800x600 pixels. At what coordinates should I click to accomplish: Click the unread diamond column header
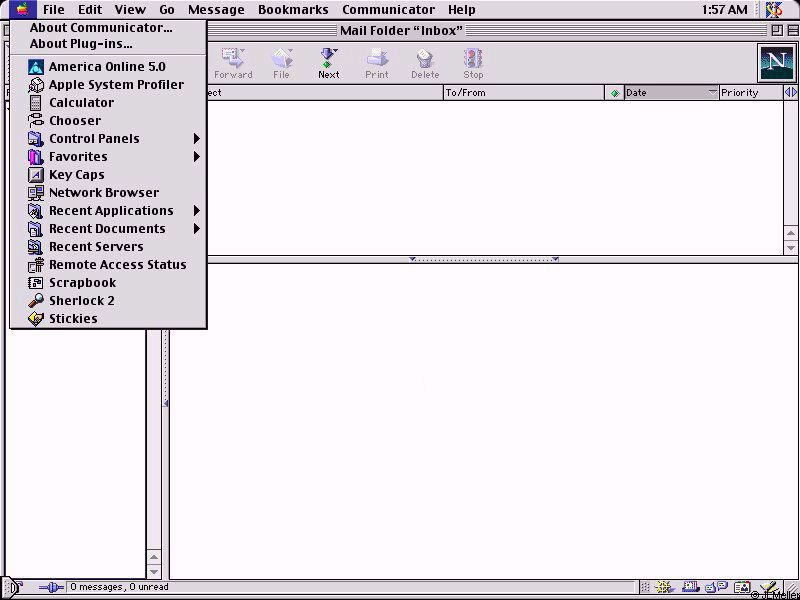tap(614, 93)
